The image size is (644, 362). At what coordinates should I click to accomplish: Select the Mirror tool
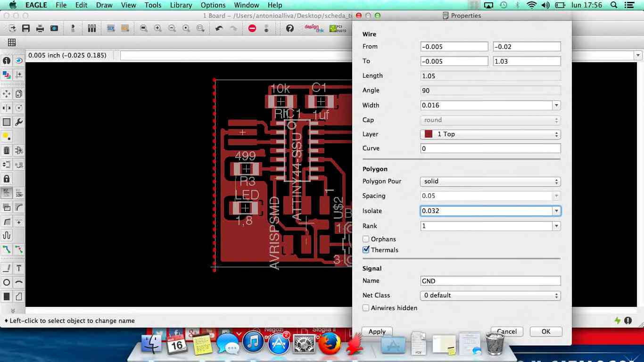tap(7, 108)
